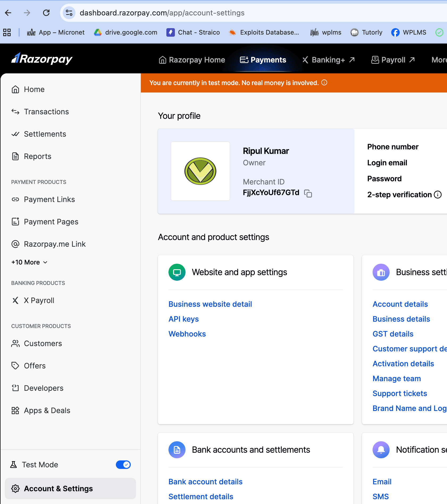
Task: Click the Razorpay logo
Action: pyautogui.click(x=42, y=59)
